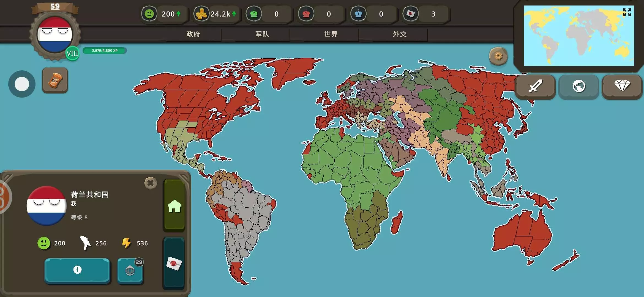This screenshot has width=644, height=297.
Task: Click the XP progress bar
Action: [105, 51]
